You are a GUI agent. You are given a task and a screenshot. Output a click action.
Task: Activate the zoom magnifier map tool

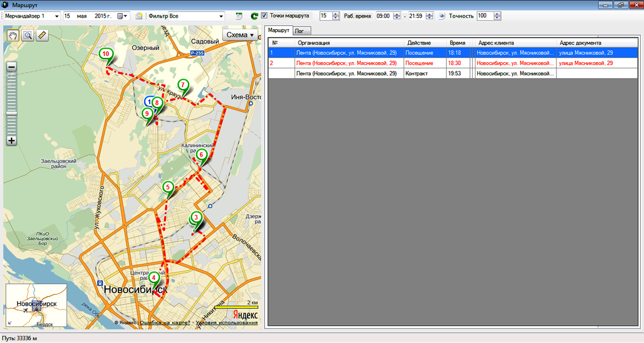click(x=27, y=36)
